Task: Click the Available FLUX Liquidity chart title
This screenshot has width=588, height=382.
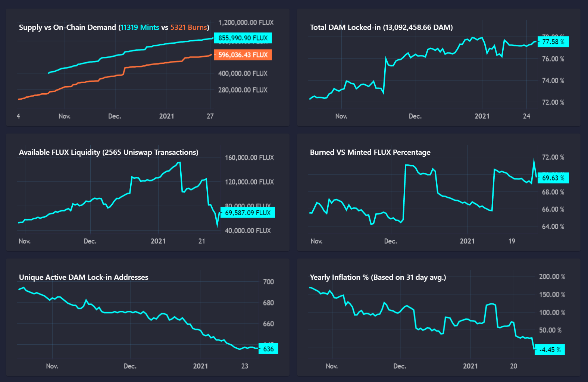Action: 109,152
